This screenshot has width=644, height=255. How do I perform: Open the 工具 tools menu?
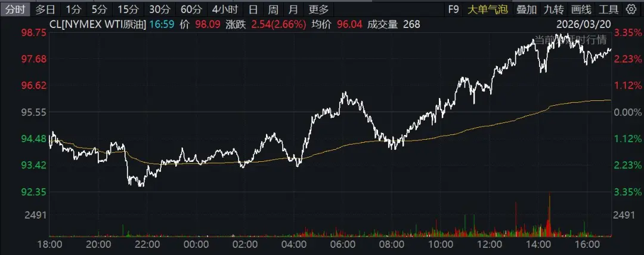point(608,9)
